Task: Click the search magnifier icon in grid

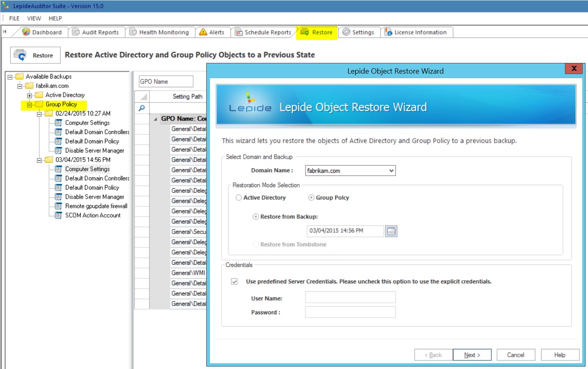Action: coord(142,108)
